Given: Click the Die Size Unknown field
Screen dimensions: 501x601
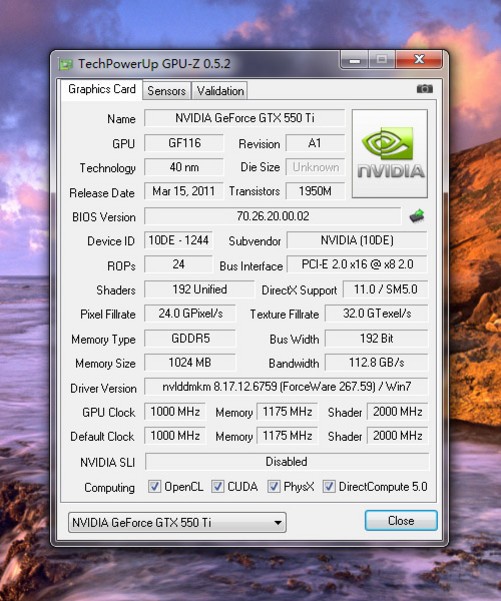Looking at the screenshot, I should click(x=315, y=167).
